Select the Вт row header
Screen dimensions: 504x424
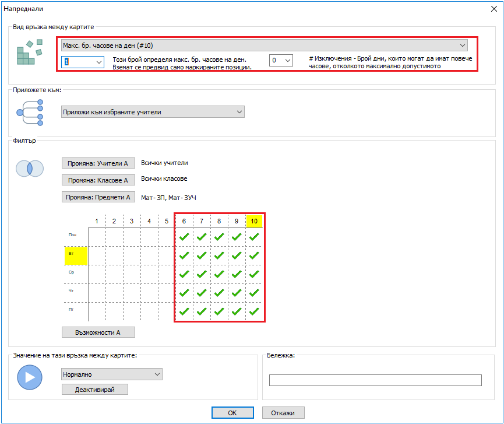pyautogui.click(x=75, y=255)
